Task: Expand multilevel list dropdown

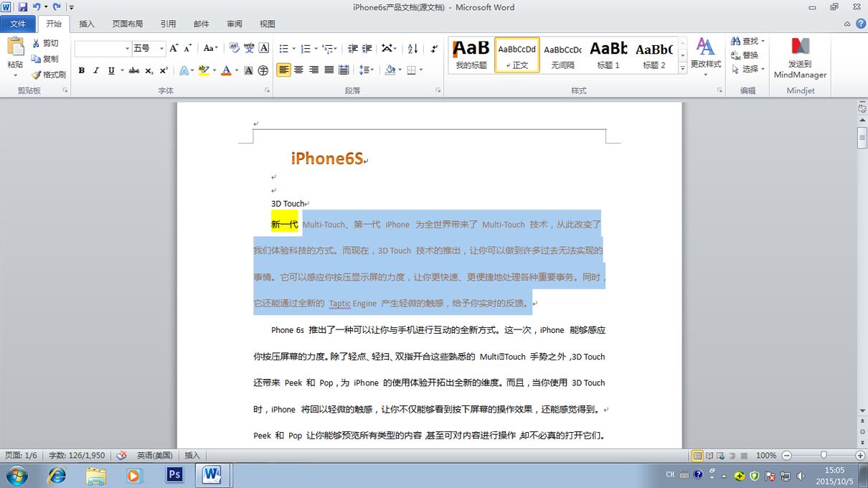Action: (x=335, y=49)
